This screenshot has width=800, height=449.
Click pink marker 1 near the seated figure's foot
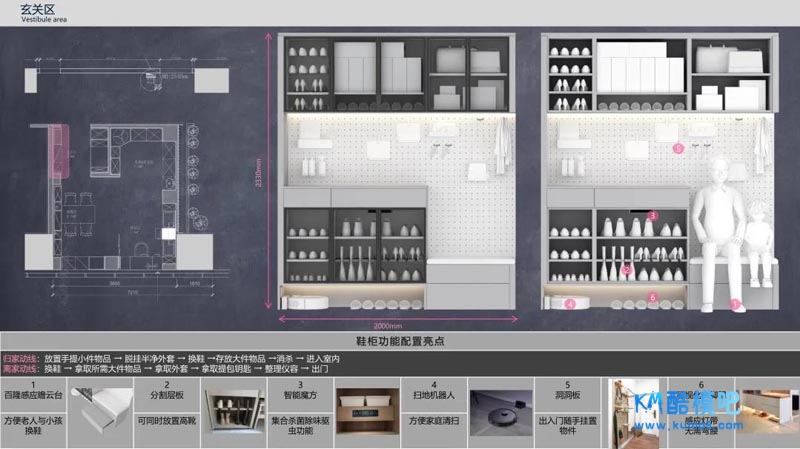(735, 301)
